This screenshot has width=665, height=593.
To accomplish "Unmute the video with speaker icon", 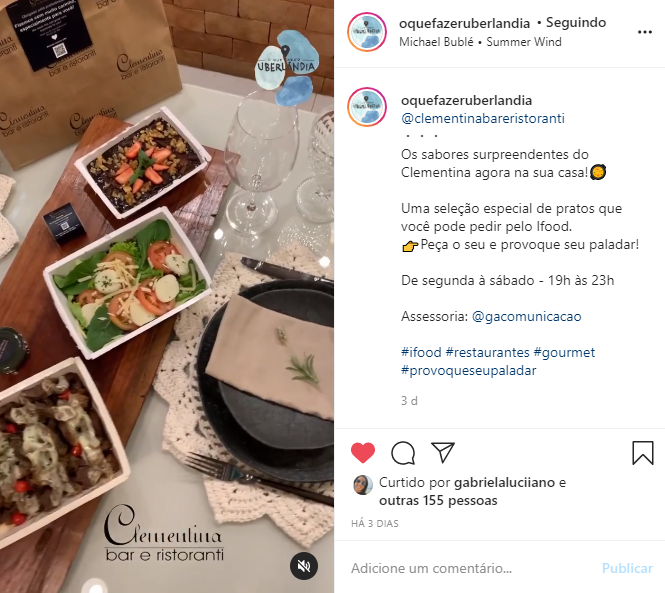I will pos(304,566).
